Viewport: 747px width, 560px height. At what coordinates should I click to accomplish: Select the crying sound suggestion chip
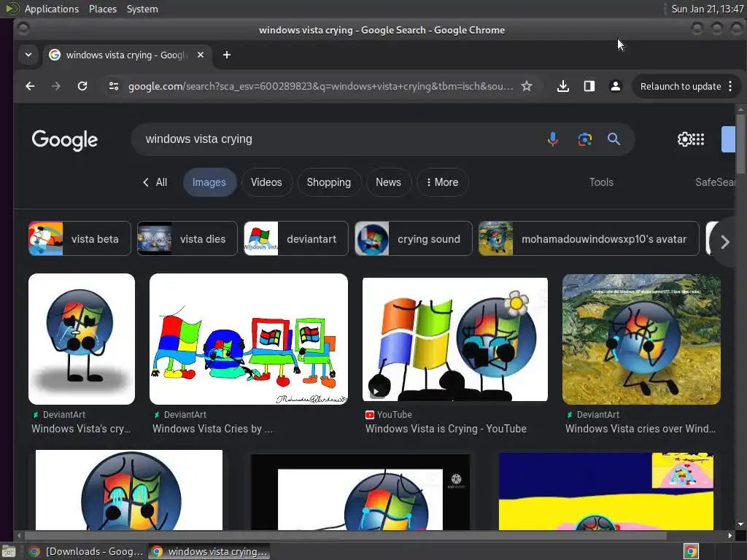pyautogui.click(x=414, y=238)
